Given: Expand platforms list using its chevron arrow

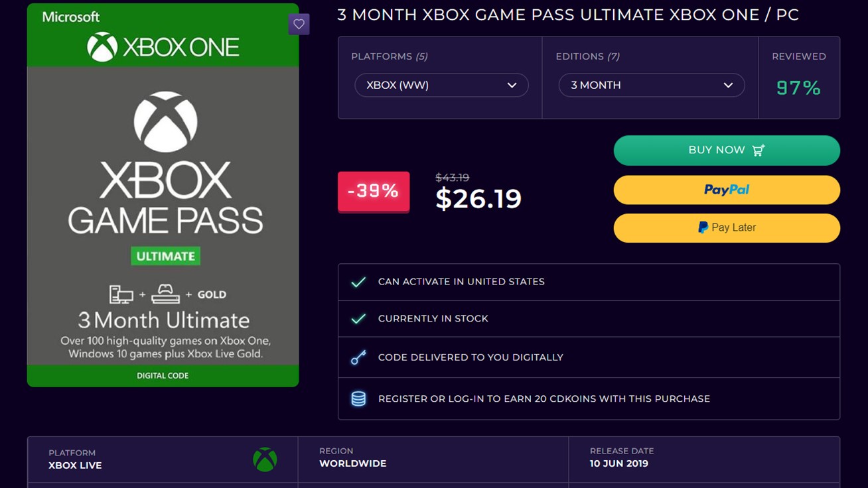Looking at the screenshot, I should [512, 85].
